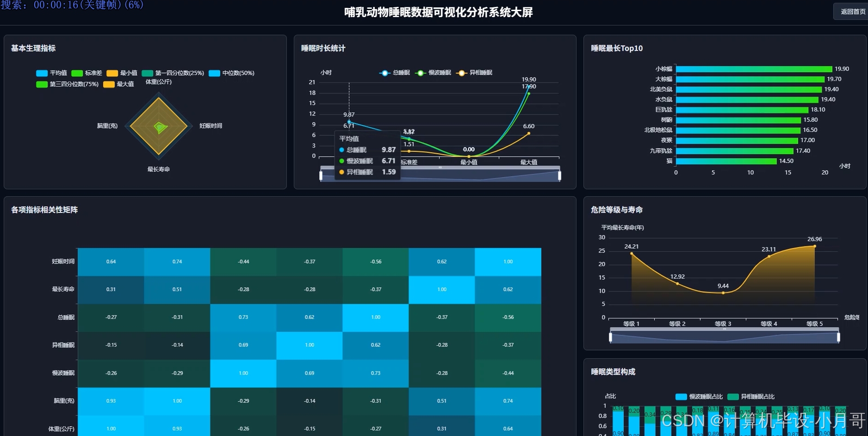Select the 巨犰狳 bar showing 18.10
The image size is (868, 436).
click(x=742, y=110)
